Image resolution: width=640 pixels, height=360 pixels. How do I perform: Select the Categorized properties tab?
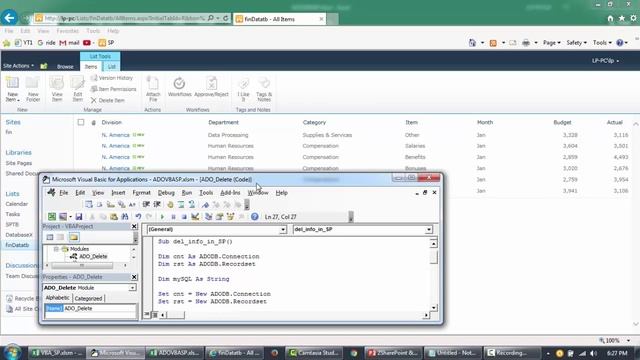(89, 298)
